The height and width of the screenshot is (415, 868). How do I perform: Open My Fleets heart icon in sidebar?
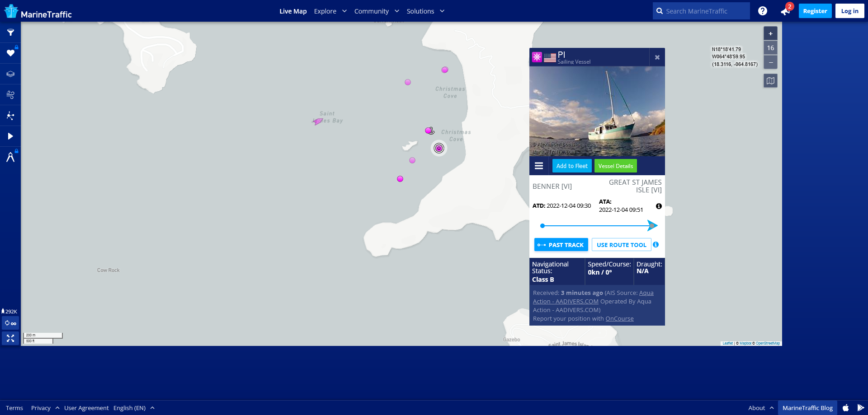10,53
